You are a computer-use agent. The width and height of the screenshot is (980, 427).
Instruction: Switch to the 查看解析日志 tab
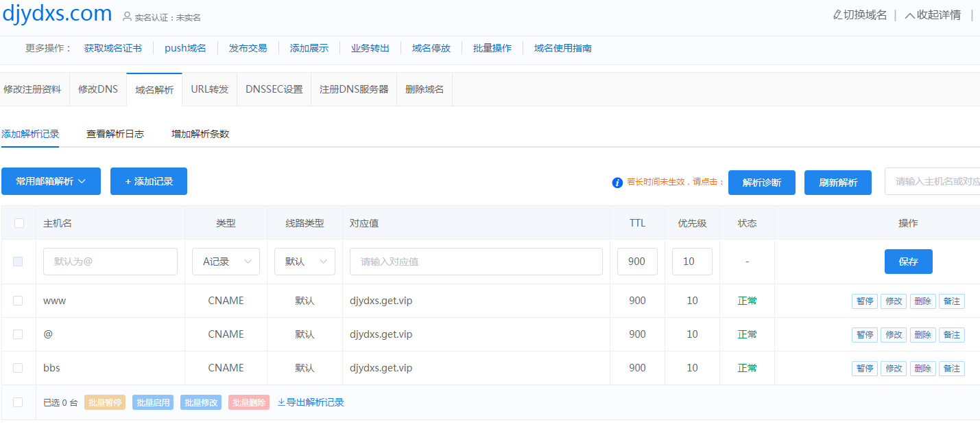click(x=115, y=134)
